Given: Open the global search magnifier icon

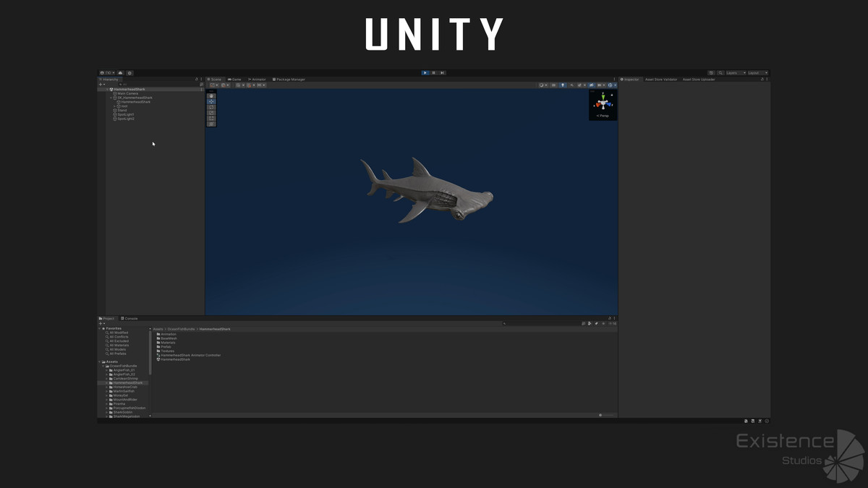Looking at the screenshot, I should 720,73.
